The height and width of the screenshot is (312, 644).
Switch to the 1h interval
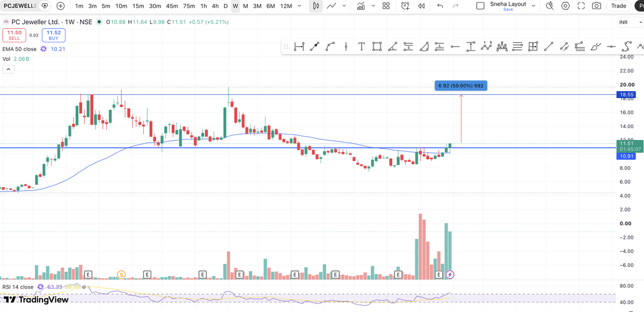[x=203, y=6]
